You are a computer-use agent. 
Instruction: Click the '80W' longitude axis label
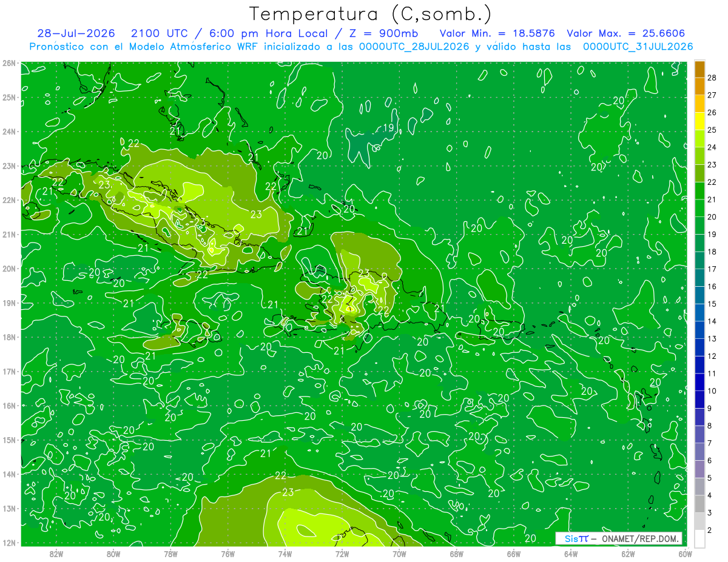tap(113, 554)
